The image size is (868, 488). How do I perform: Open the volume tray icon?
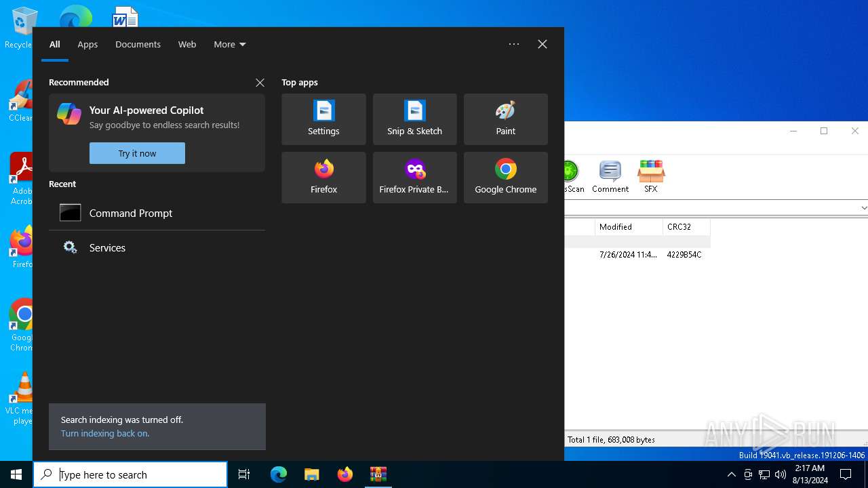(781, 474)
